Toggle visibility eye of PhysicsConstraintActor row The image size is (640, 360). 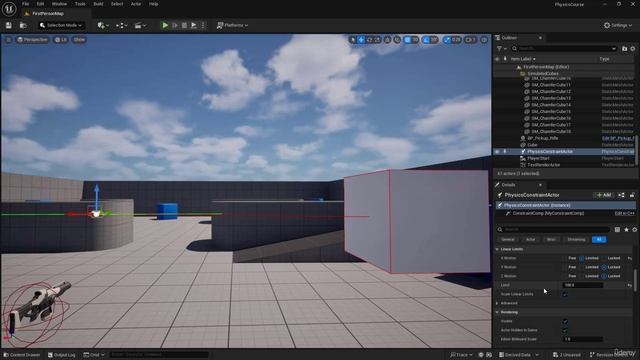coord(497,151)
